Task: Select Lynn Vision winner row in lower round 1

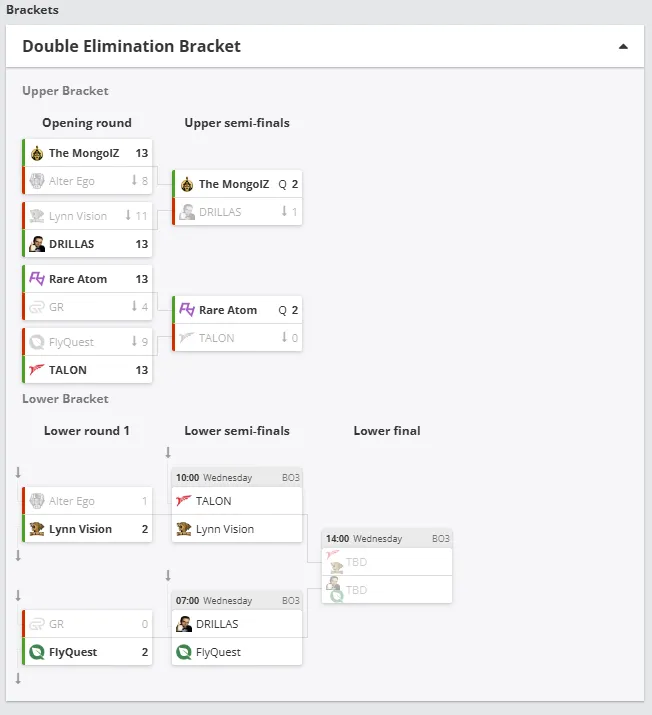Action: (x=87, y=529)
